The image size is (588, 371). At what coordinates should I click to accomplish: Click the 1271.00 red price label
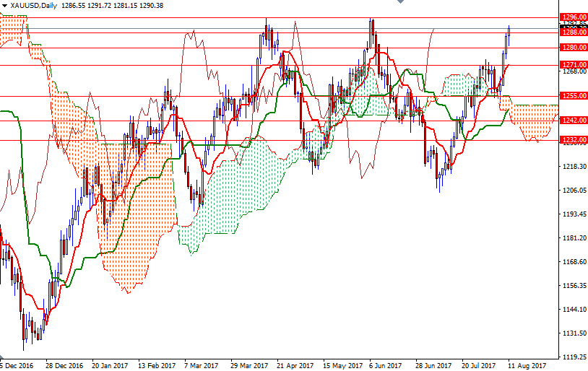coord(573,64)
